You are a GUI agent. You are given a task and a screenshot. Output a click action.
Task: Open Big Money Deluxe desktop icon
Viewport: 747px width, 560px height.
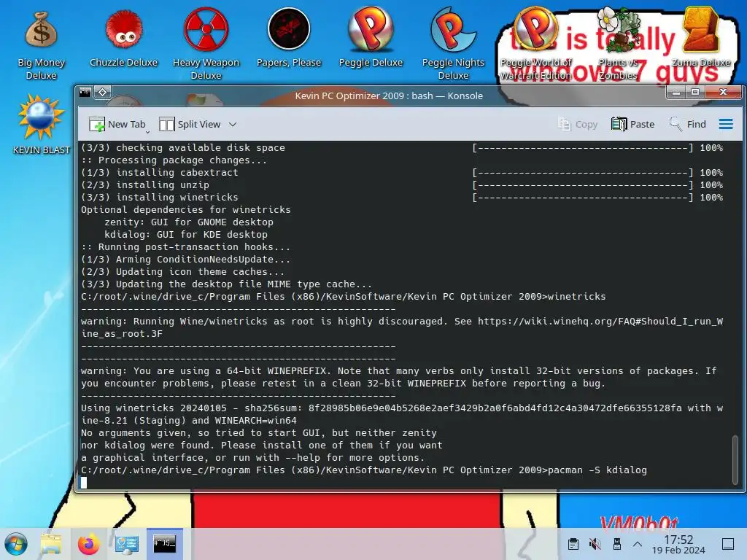(41, 44)
